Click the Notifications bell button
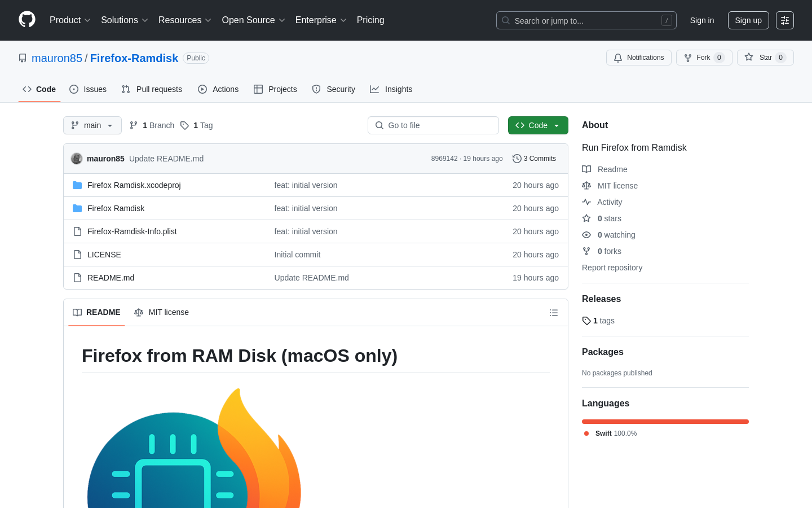This screenshot has height=508, width=812. [x=639, y=58]
